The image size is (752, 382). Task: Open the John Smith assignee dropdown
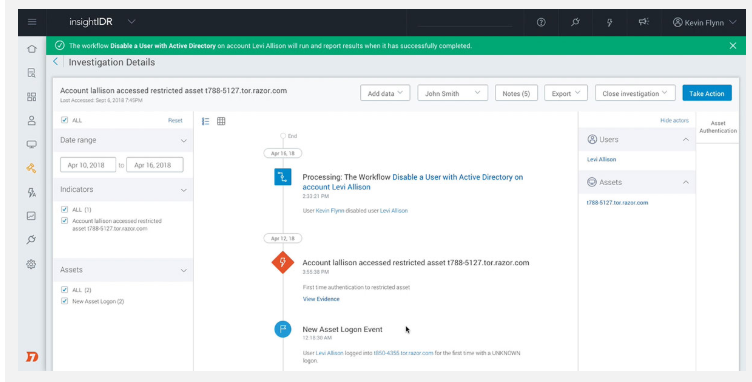pyautogui.click(x=453, y=93)
